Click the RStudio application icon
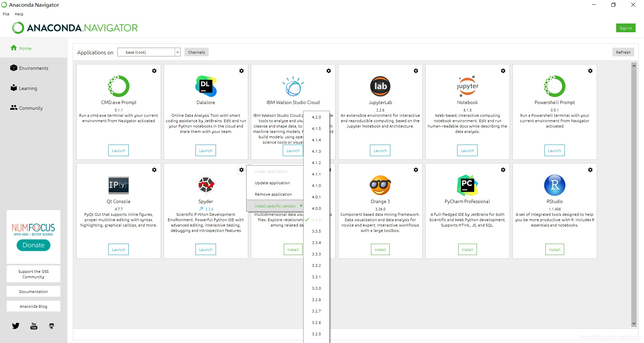 (555, 185)
